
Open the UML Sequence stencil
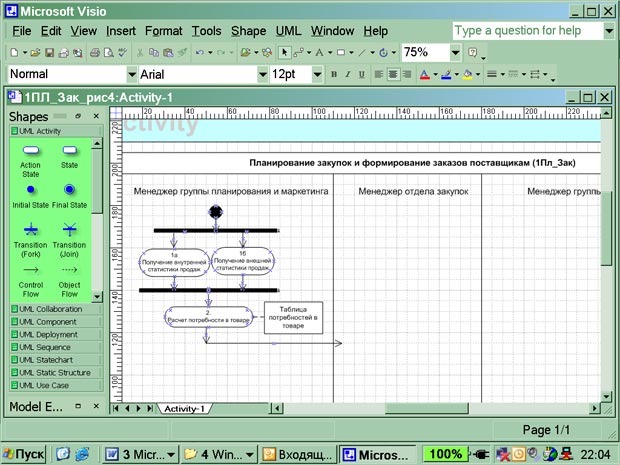(x=52, y=348)
